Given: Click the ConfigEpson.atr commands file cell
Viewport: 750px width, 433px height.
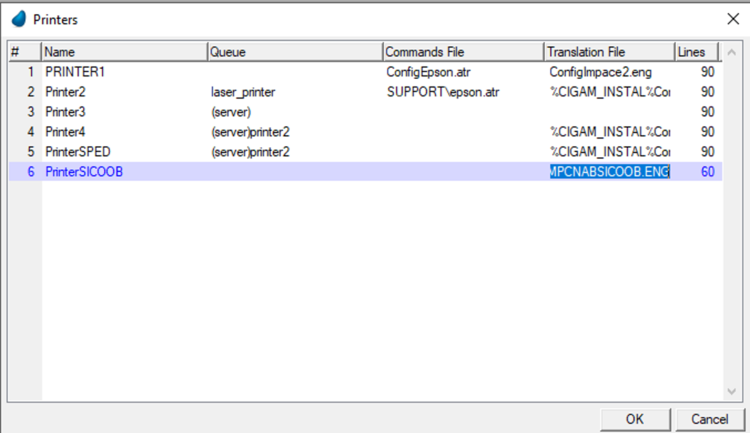Looking at the screenshot, I should [x=424, y=72].
